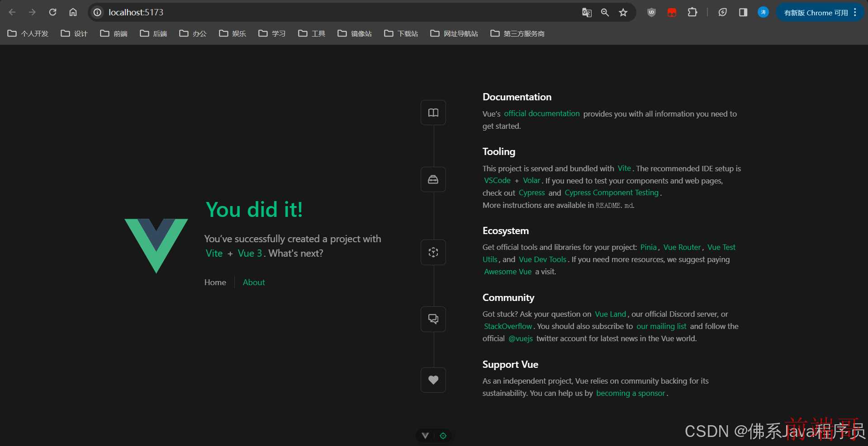Open the extensions puzzle menu

point(692,12)
